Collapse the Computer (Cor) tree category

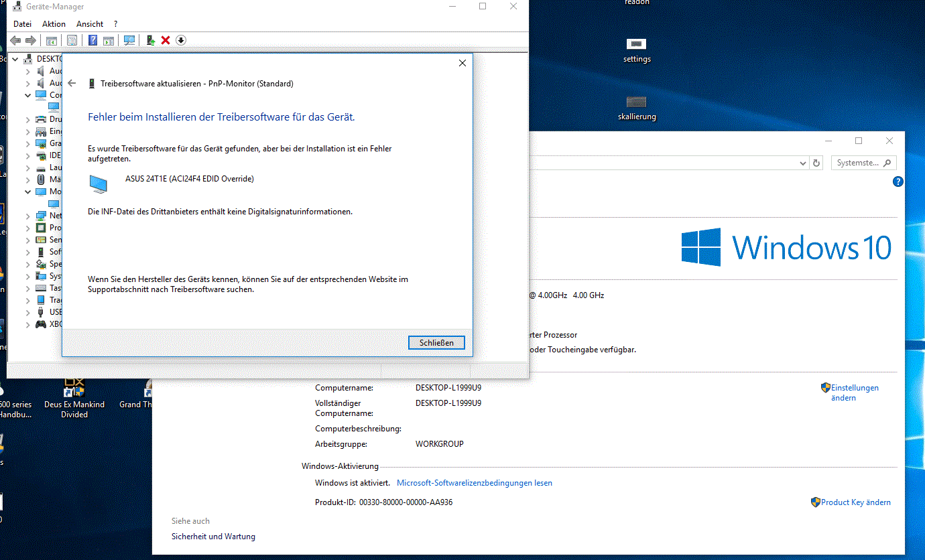pos(27,95)
